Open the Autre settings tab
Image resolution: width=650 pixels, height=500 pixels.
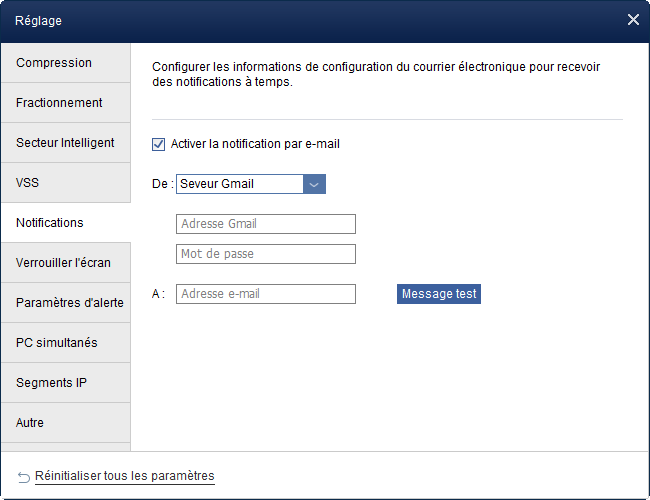click(65, 423)
